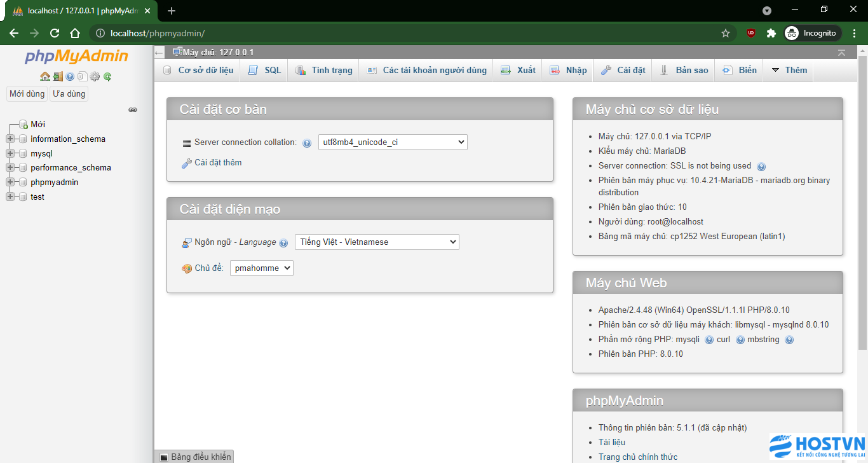Expand the information_schema tree node
868x463 pixels.
(10, 139)
